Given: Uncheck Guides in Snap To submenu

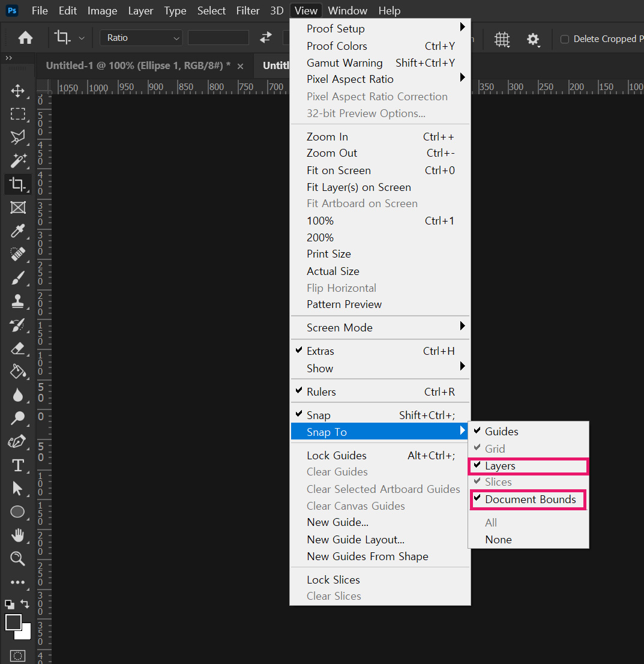Looking at the screenshot, I should pos(528,432).
